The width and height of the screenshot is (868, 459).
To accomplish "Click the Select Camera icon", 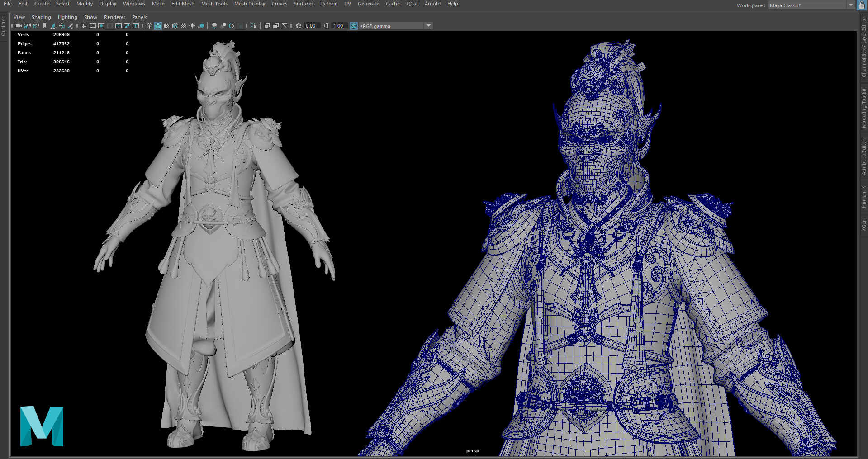I will pos(19,26).
